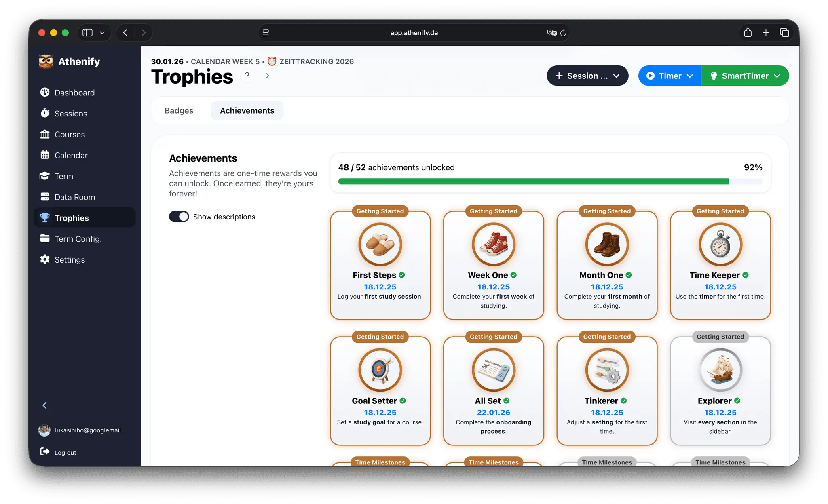This screenshot has width=828, height=504.
Task: Click the Safari share button
Action: point(748,32)
